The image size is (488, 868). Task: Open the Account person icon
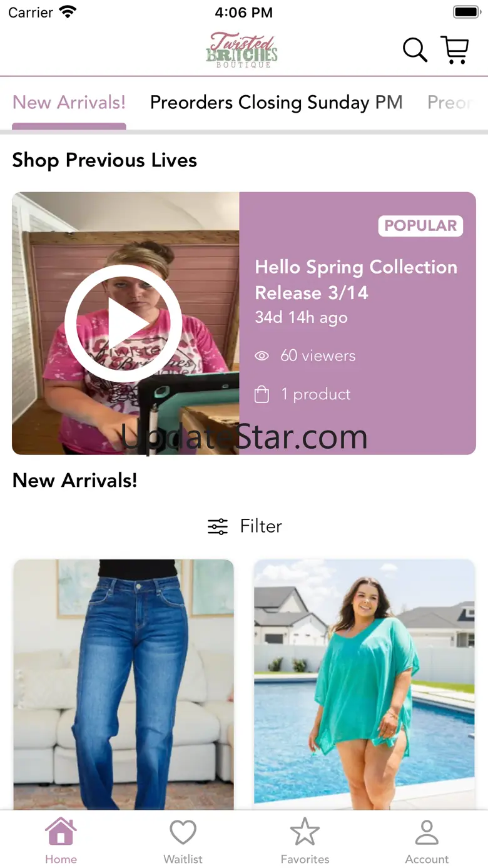pos(427,832)
